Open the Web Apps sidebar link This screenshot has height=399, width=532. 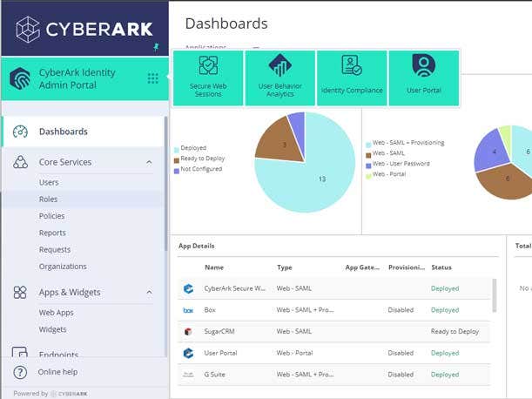pos(56,312)
